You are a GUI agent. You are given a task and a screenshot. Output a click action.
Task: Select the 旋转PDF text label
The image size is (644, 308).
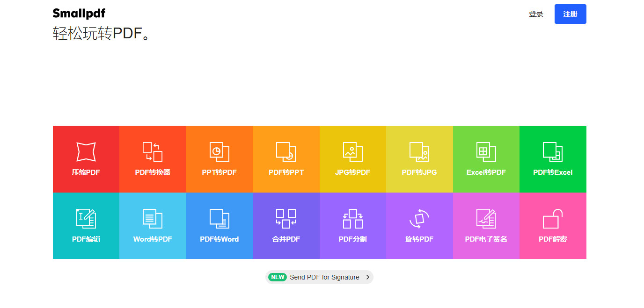419,239
